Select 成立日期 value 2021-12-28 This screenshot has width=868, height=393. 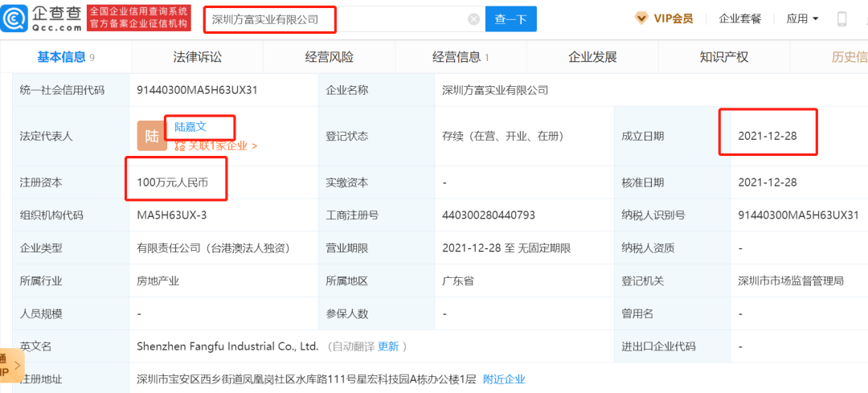coord(768,136)
